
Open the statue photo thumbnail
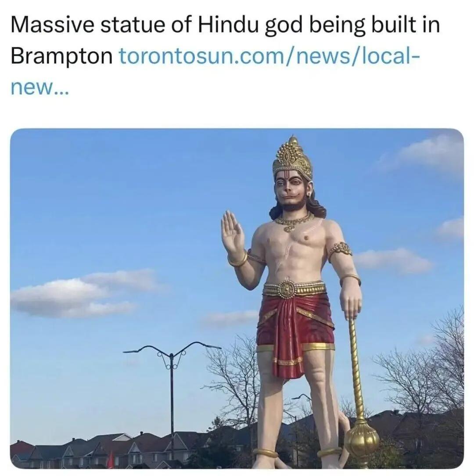(x=237, y=299)
